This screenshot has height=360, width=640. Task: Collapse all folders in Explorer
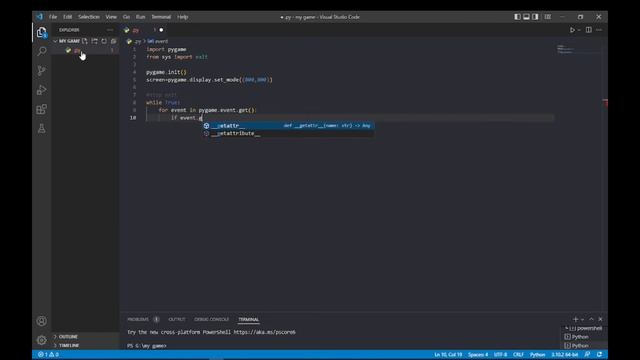point(113,41)
